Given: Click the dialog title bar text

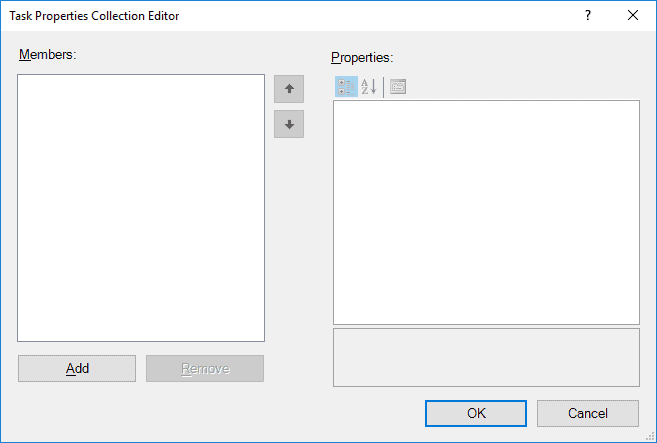Looking at the screenshot, I should pos(94,16).
